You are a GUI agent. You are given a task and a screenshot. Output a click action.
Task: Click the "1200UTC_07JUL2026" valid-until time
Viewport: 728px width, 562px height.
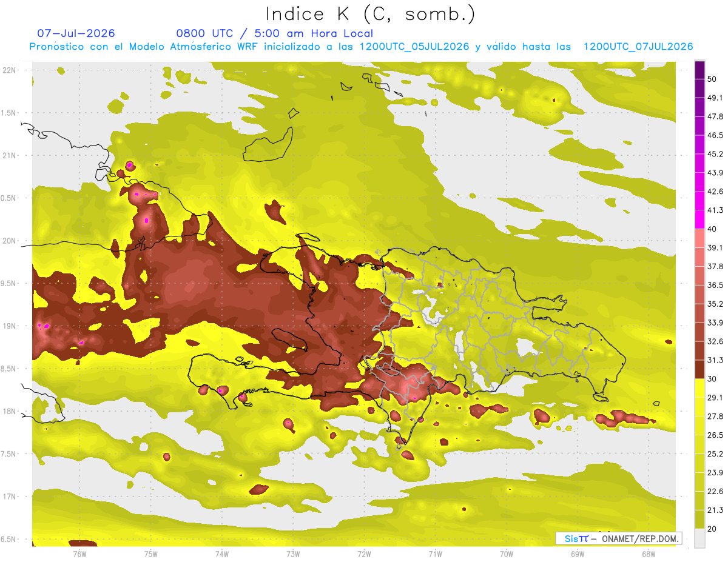point(638,47)
